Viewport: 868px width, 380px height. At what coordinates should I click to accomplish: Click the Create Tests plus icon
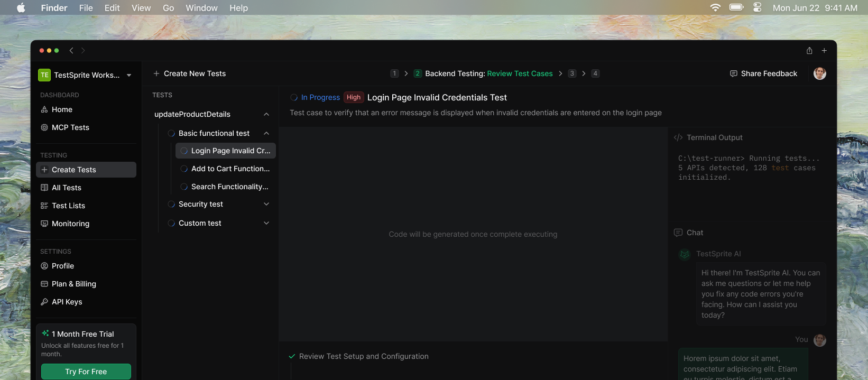tap(44, 170)
